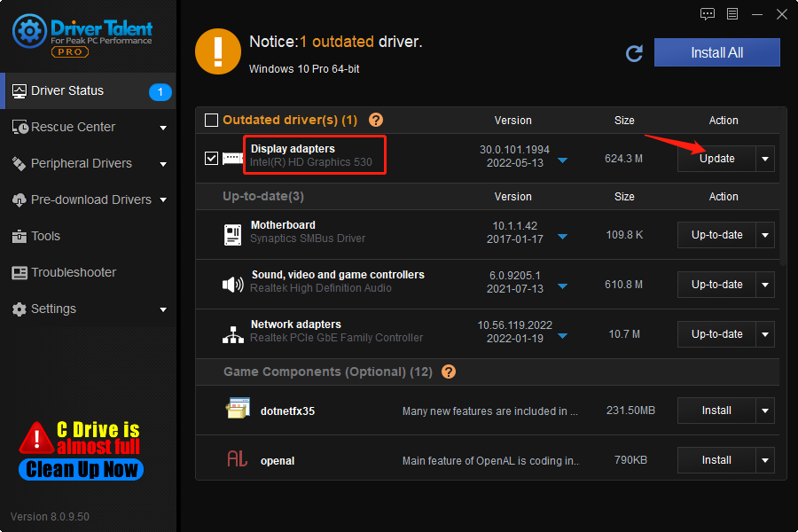798x532 pixels.
Task: Expand the Peripheral Drivers submenu arrow
Action: pyautogui.click(x=163, y=164)
